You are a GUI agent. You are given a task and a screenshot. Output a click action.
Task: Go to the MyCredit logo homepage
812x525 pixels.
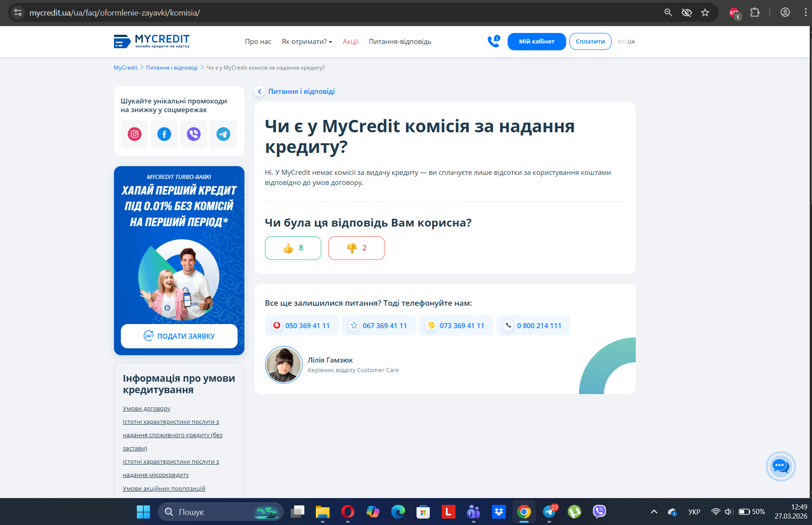(152, 41)
